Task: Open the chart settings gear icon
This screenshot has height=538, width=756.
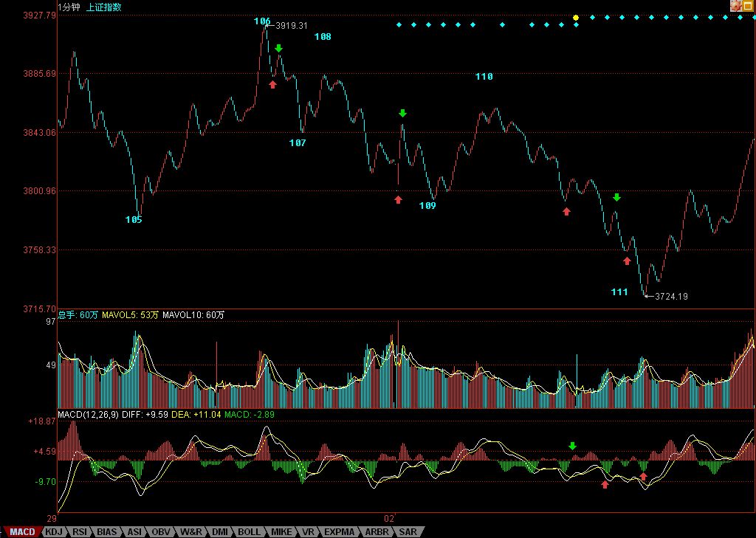Action: pos(735,6)
